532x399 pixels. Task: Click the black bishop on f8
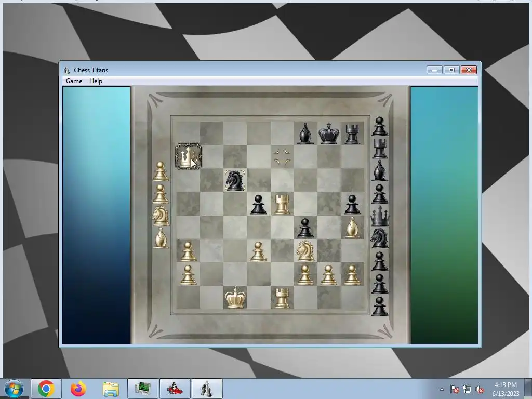(305, 134)
